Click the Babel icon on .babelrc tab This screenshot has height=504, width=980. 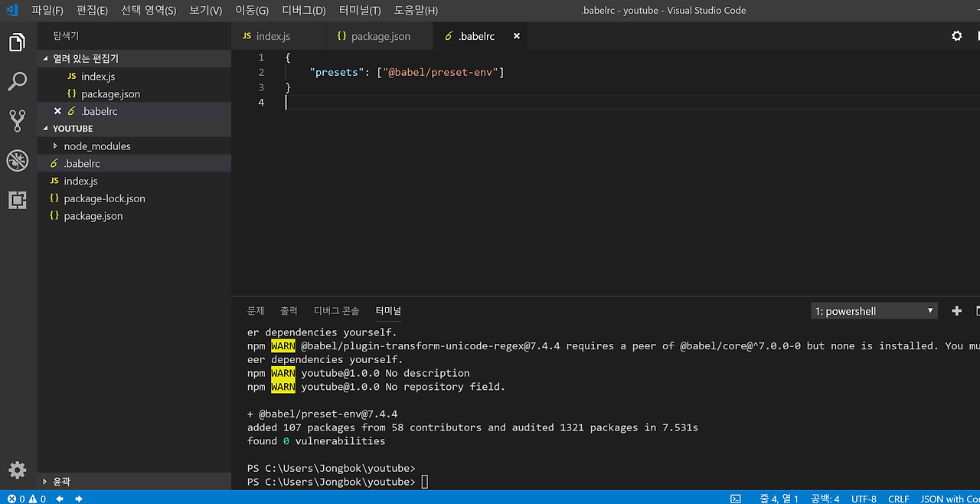449,36
